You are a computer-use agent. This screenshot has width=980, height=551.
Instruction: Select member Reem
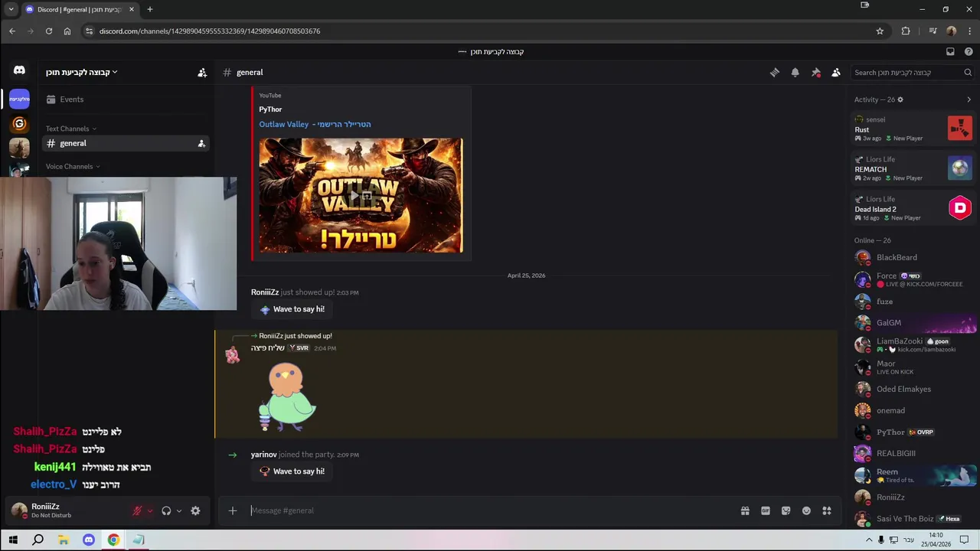(913, 475)
